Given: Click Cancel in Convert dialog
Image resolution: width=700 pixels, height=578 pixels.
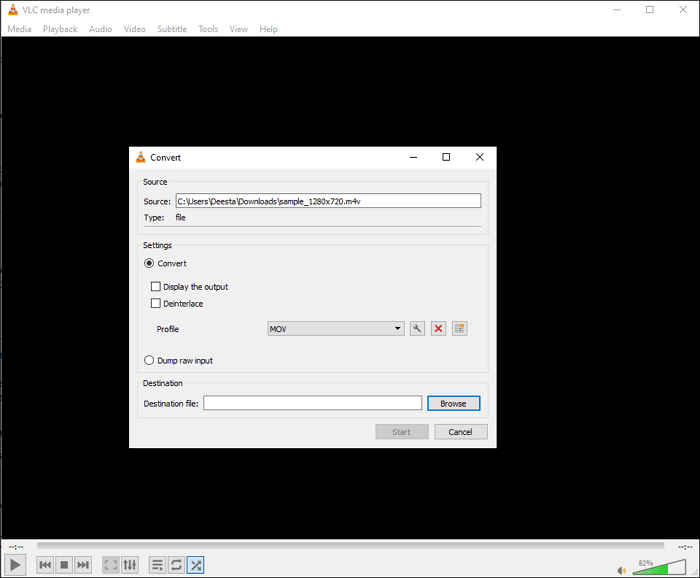Looking at the screenshot, I should pos(461,432).
